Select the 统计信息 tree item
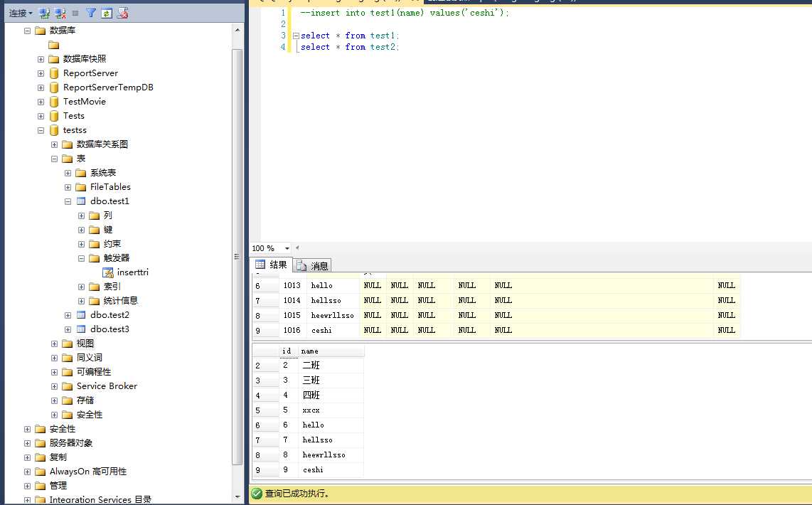 click(120, 300)
